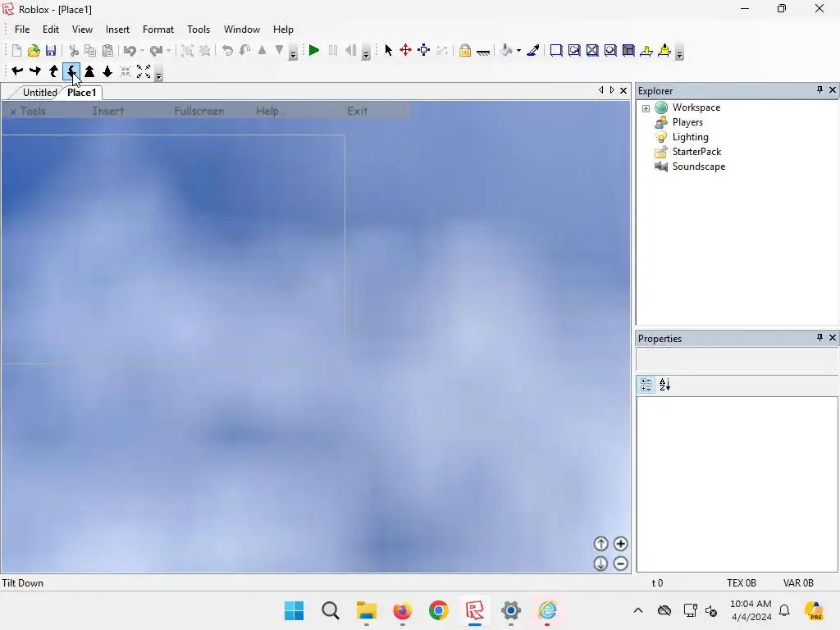
Task: Expand the Workspace tree node
Action: coord(646,108)
